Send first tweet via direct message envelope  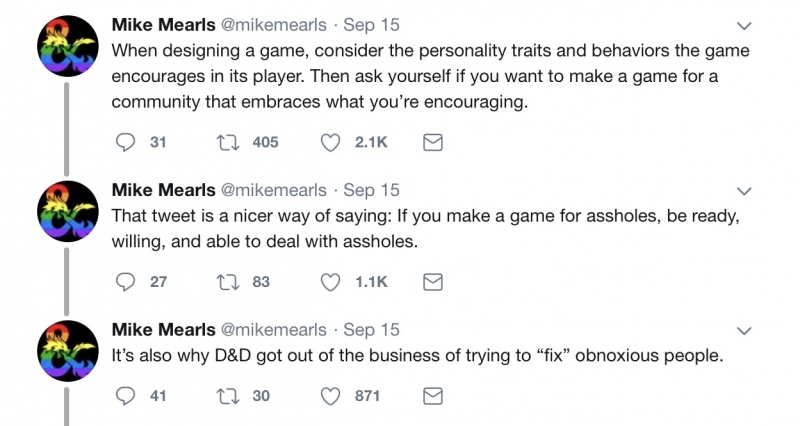point(433,142)
